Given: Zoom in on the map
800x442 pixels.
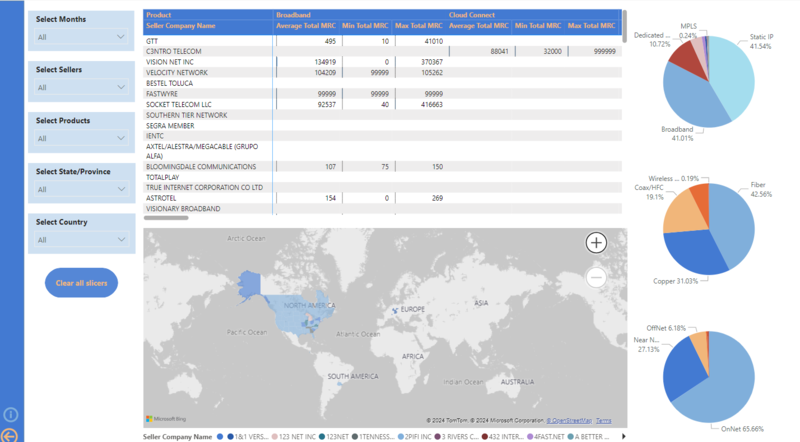Looking at the screenshot, I should (596, 243).
